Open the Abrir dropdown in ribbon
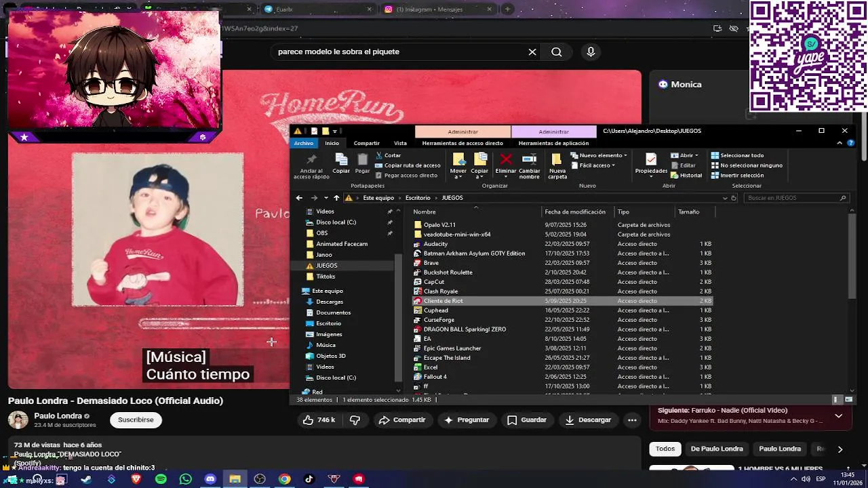 [x=684, y=155]
